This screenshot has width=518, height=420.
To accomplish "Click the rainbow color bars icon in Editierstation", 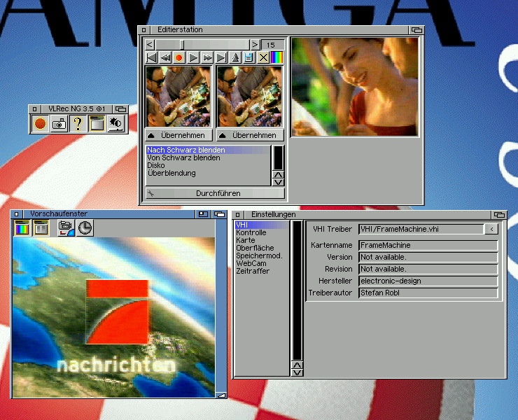I will (x=277, y=58).
